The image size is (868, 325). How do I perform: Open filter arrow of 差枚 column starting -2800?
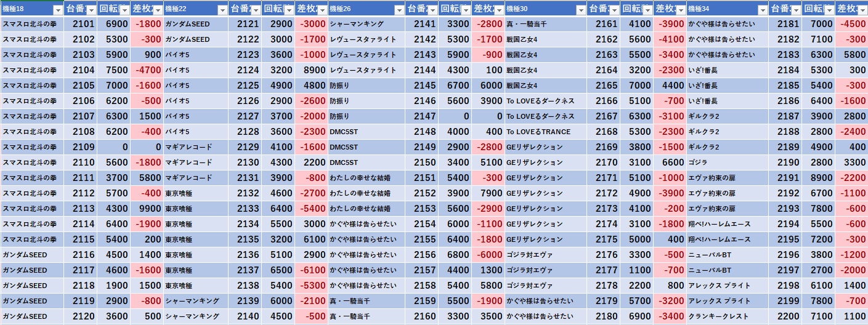pos(498,10)
